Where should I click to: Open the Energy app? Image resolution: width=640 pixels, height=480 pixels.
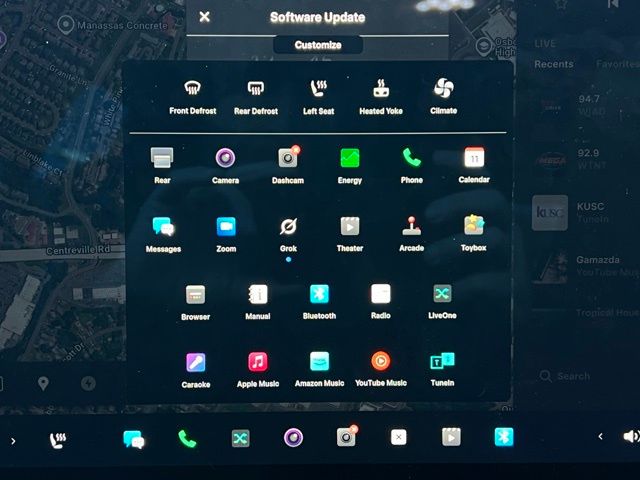coord(350,158)
